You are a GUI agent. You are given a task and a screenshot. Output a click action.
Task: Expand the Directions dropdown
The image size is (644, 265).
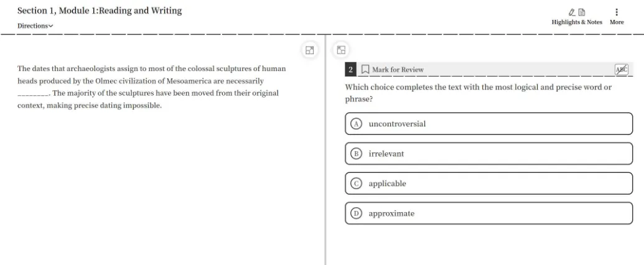(35, 26)
